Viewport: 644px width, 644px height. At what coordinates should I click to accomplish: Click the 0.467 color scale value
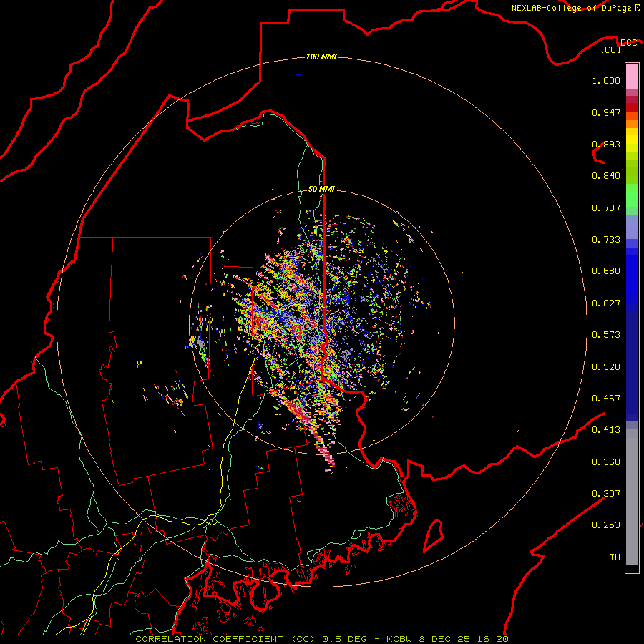click(x=606, y=399)
